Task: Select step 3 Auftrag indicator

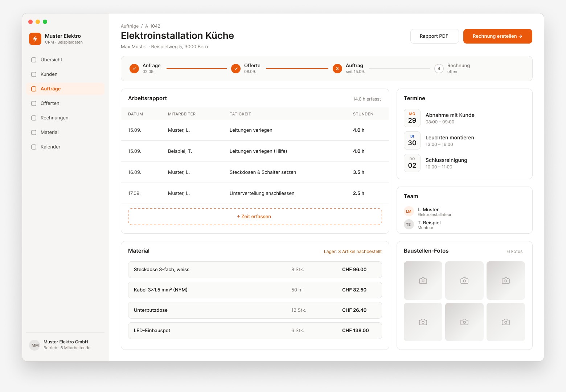Action: [x=337, y=69]
